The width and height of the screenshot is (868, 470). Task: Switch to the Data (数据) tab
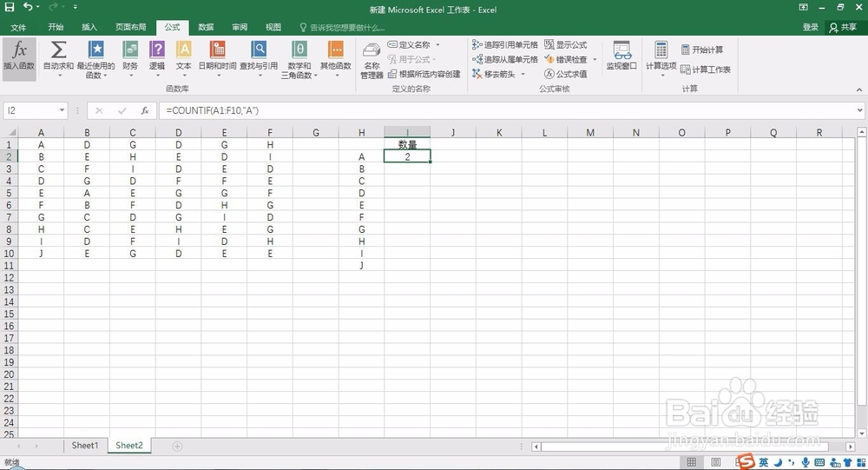pos(206,27)
